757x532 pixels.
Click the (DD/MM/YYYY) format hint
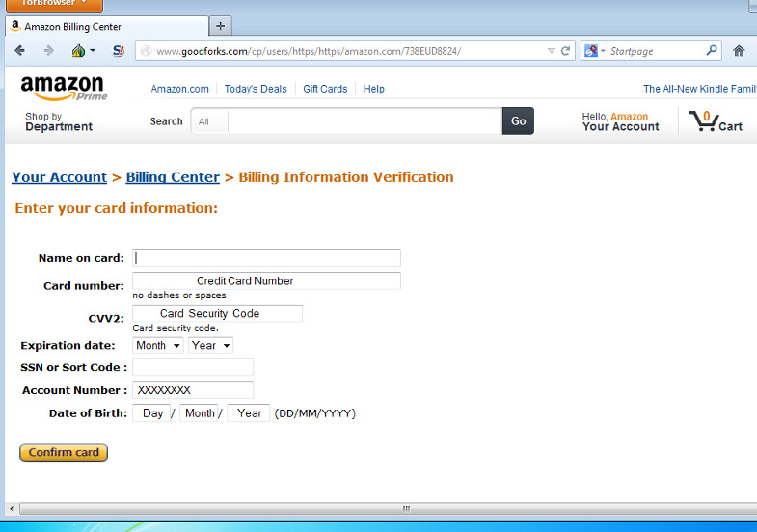(314, 413)
